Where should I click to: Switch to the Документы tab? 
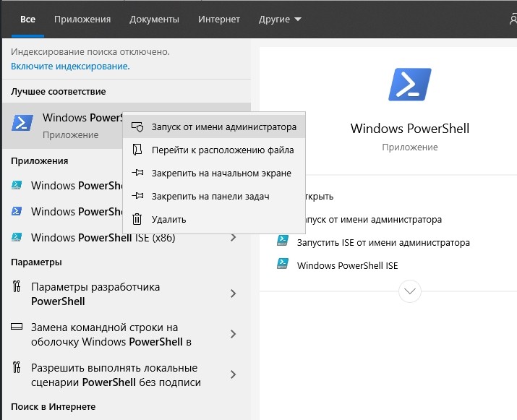[x=155, y=19]
